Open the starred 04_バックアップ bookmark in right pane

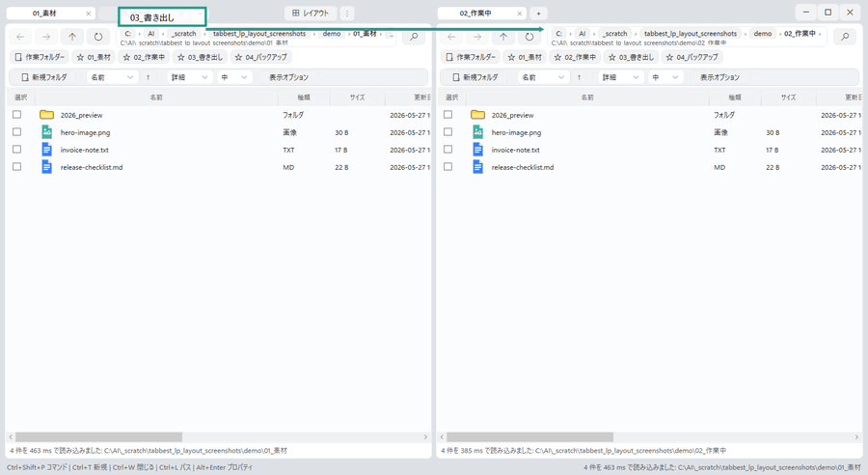[x=692, y=57]
